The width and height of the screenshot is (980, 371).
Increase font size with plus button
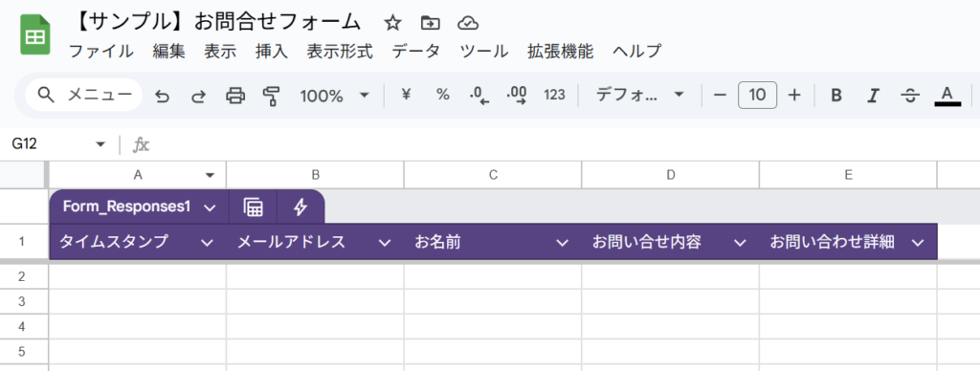pos(794,95)
